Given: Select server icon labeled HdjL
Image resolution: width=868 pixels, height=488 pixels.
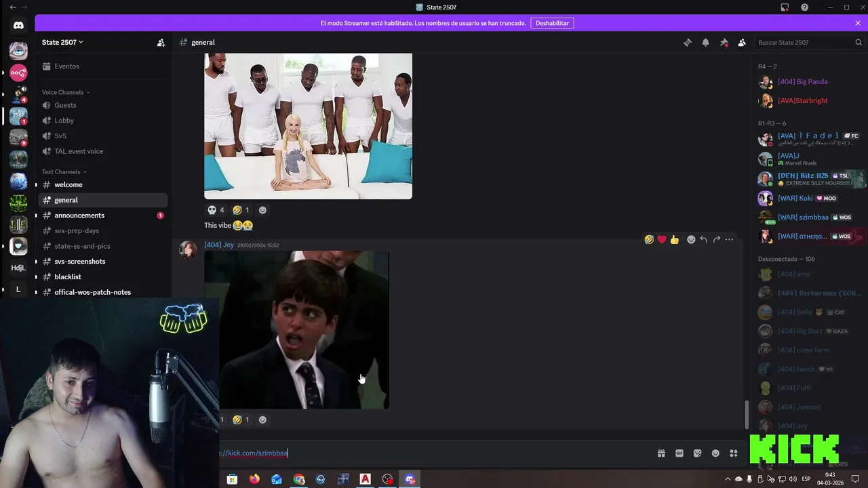Looking at the screenshot, I should point(18,268).
